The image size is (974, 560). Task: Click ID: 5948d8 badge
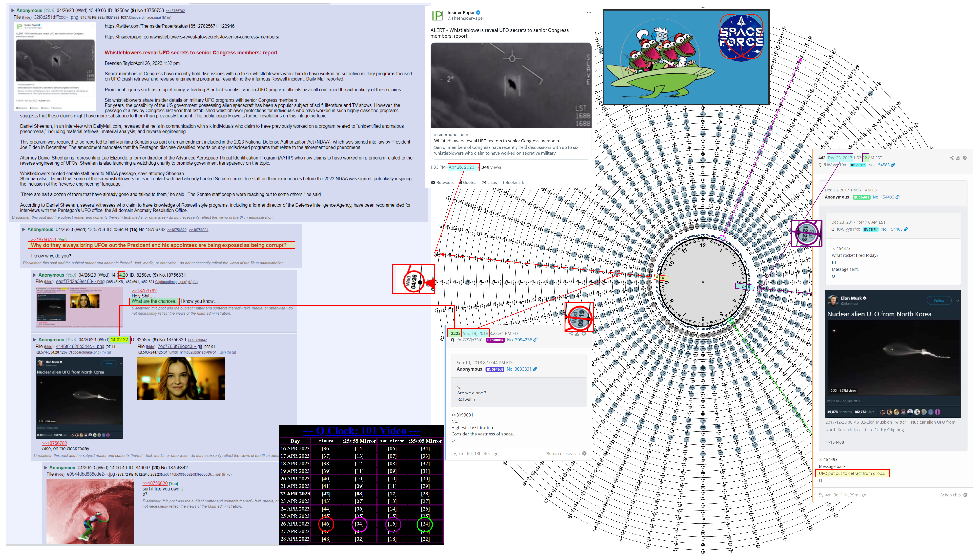click(495, 369)
